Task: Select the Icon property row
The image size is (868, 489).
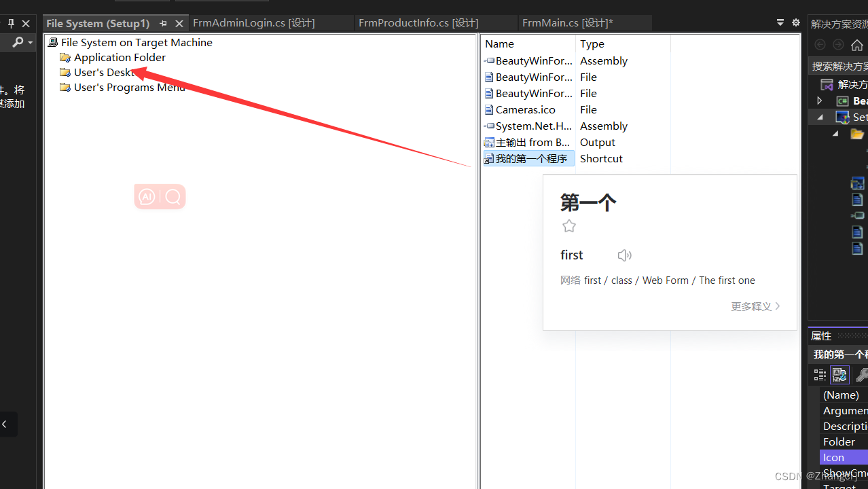Action: point(844,457)
